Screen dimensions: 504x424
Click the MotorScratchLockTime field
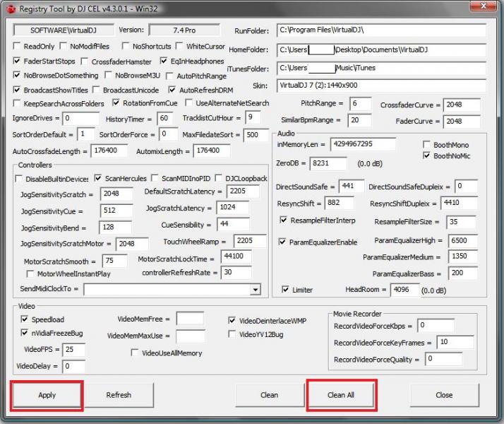coord(236,257)
